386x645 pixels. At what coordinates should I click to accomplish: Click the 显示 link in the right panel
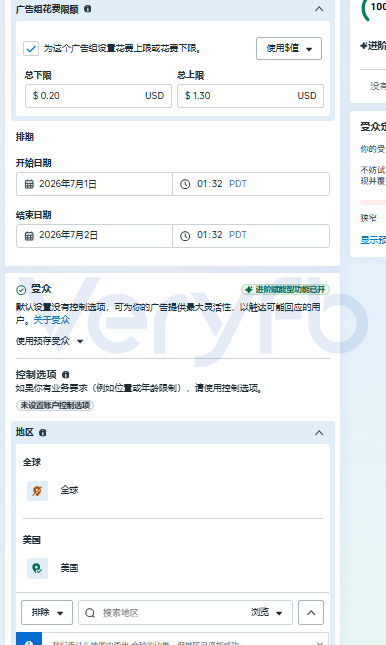click(x=373, y=240)
